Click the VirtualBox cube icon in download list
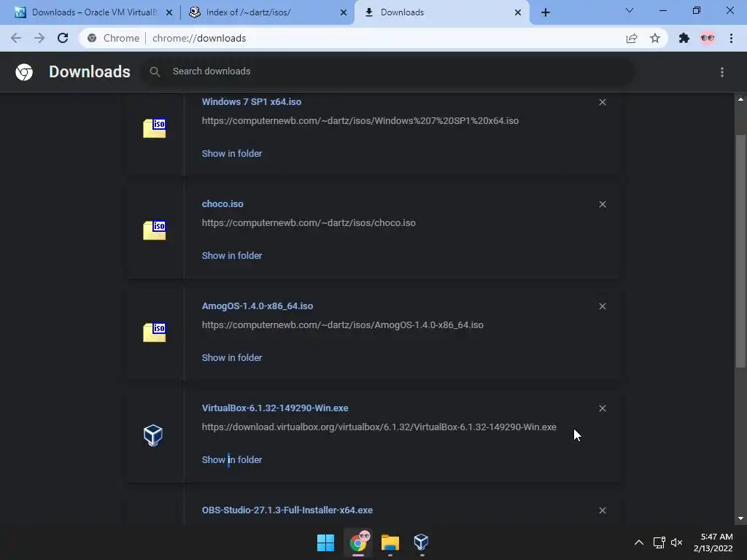 tap(153, 435)
